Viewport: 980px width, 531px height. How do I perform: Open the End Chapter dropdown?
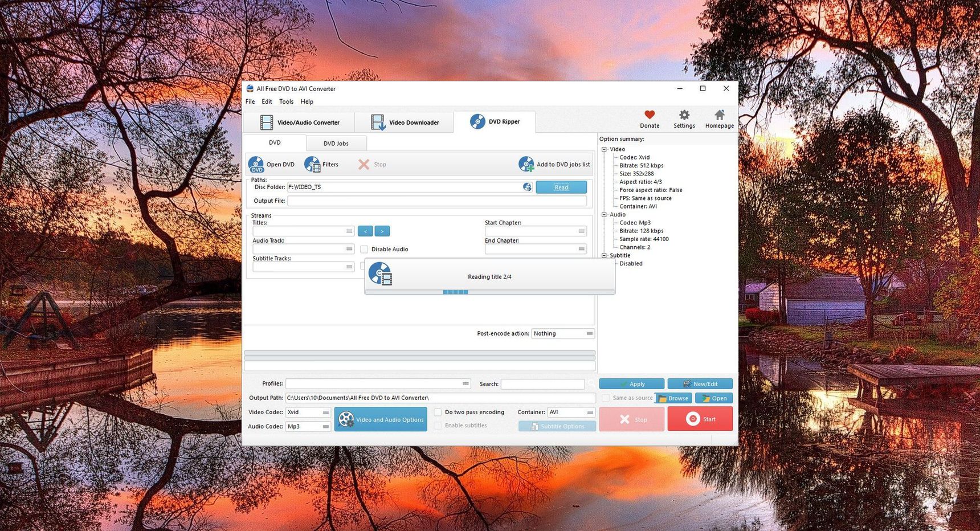click(x=536, y=249)
